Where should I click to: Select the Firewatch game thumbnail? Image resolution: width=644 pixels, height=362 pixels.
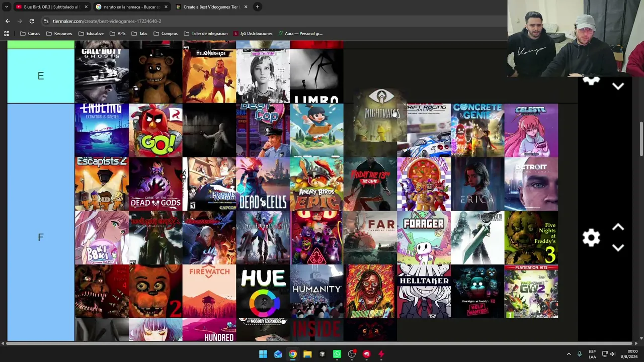pyautogui.click(x=209, y=292)
